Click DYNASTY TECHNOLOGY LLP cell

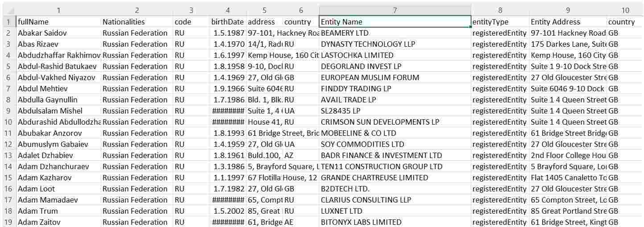[x=395, y=44]
